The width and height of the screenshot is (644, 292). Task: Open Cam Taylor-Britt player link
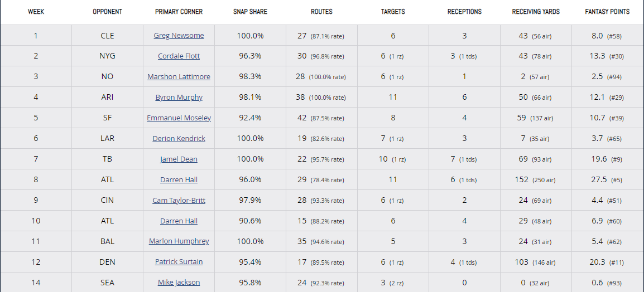pos(179,201)
